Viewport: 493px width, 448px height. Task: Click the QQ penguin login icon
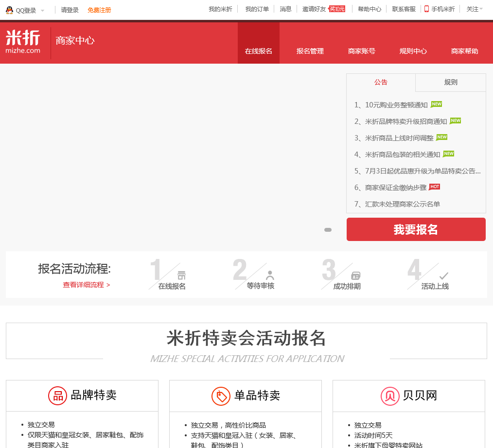(x=9, y=10)
